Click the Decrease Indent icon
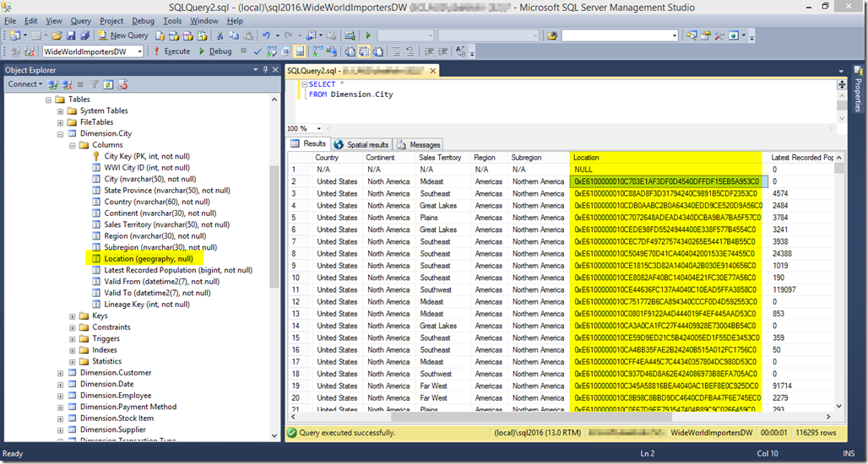Viewport: 868px width, 464px height. [x=429, y=51]
